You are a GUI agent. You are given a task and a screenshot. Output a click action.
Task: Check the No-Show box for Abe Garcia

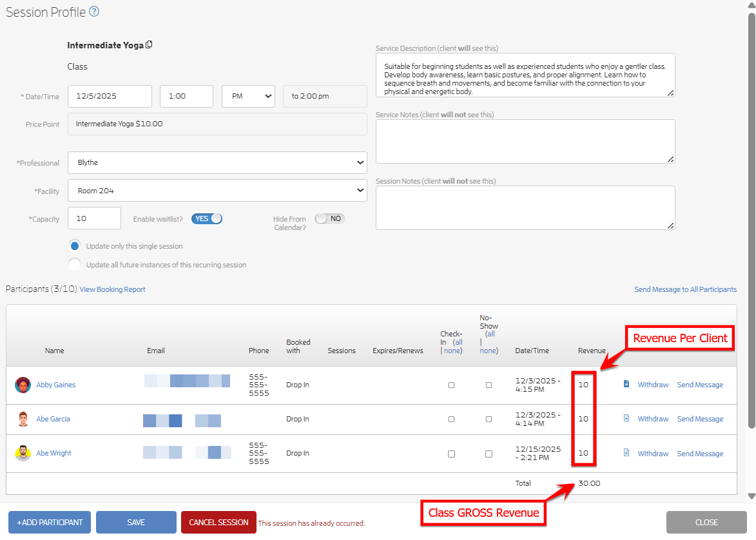point(489,419)
